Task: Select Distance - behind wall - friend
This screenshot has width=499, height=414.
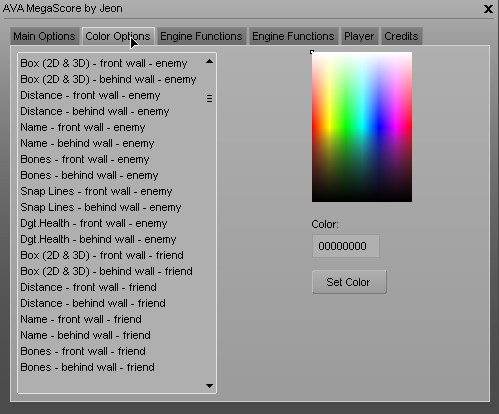Action: pyautogui.click(x=93, y=303)
